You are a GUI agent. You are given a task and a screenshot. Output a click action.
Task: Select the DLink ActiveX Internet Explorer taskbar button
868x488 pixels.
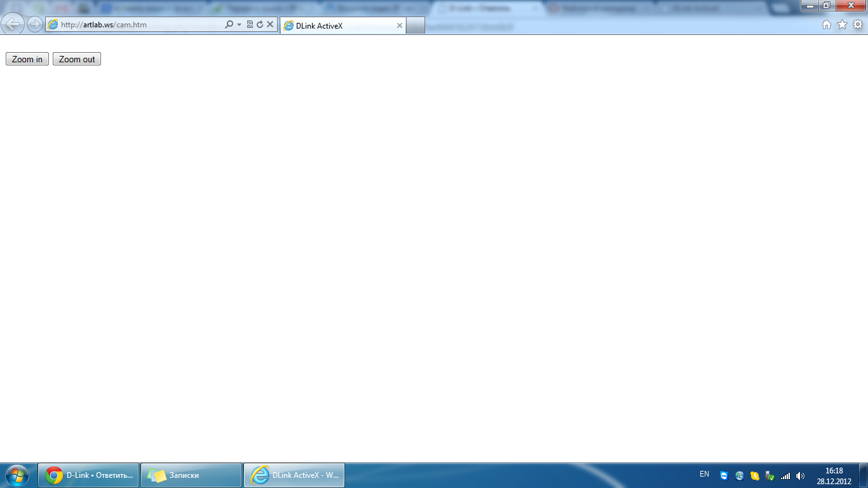click(294, 475)
